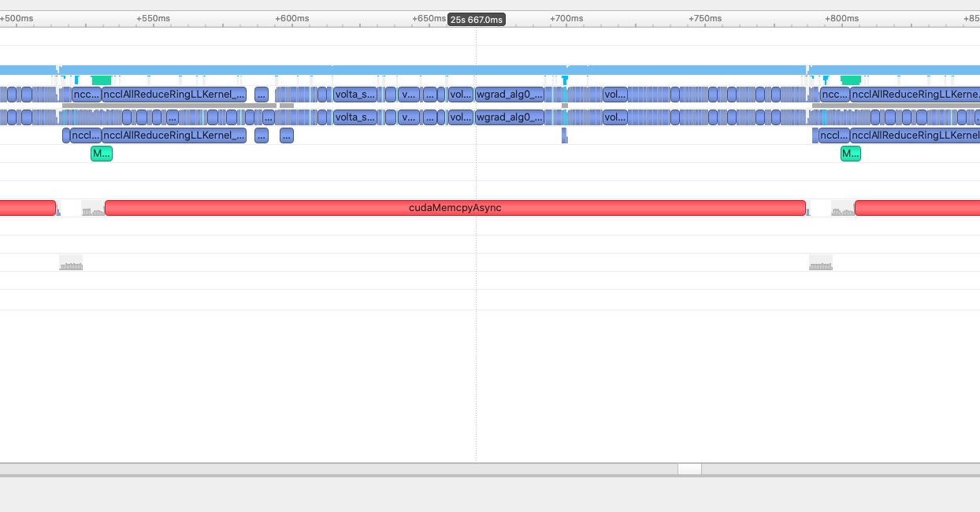The width and height of the screenshot is (980, 512).
Task: Select the tiny histogram activity cluster on left
Action: point(71,263)
